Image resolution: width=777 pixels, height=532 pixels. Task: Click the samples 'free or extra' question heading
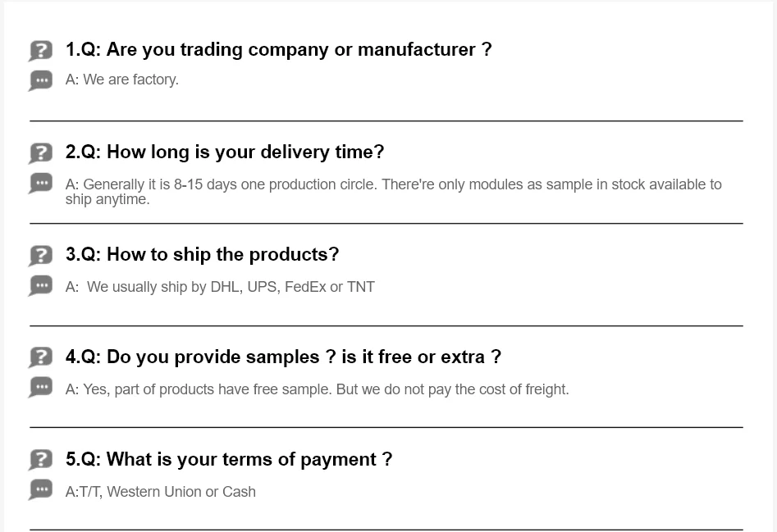tap(283, 357)
